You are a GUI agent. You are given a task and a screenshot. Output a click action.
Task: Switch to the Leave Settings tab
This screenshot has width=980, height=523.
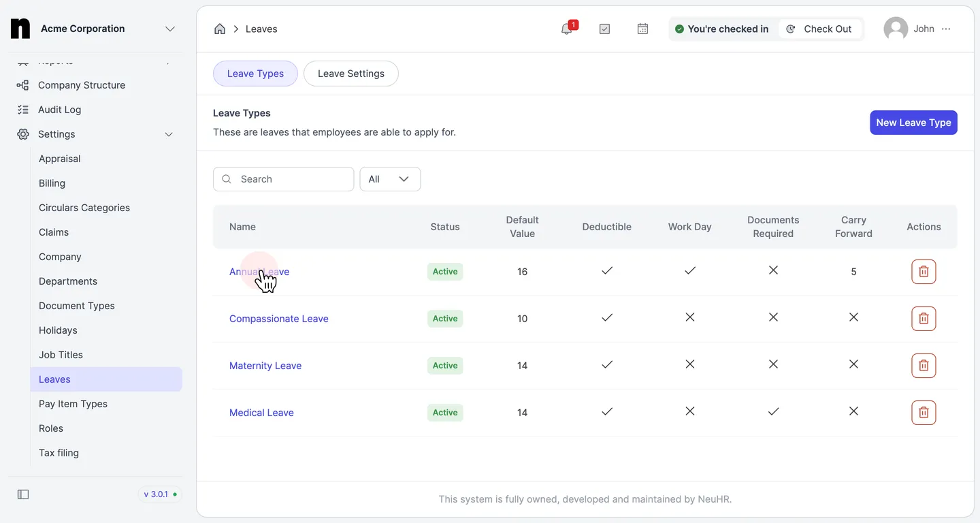pos(351,74)
